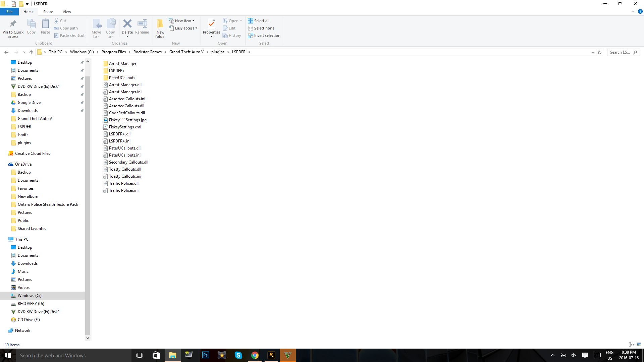Click Invert selection in the Select group
The height and width of the screenshot is (362, 644).
coord(264,36)
